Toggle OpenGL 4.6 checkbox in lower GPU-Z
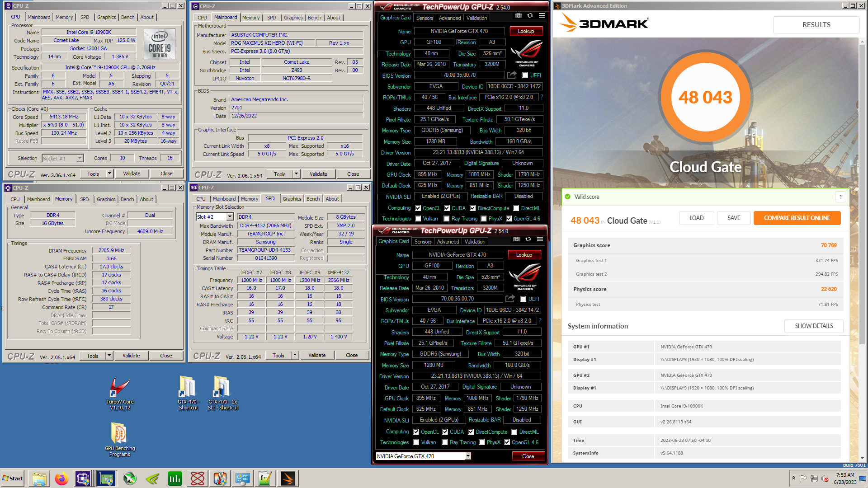The height and width of the screenshot is (488, 868). 507,442
